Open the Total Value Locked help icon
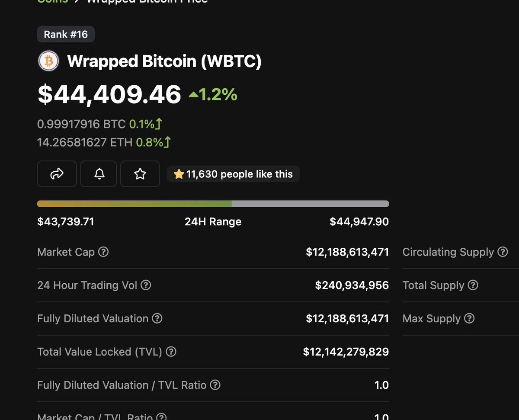Screen dimensions: 519x420 (x=171, y=352)
